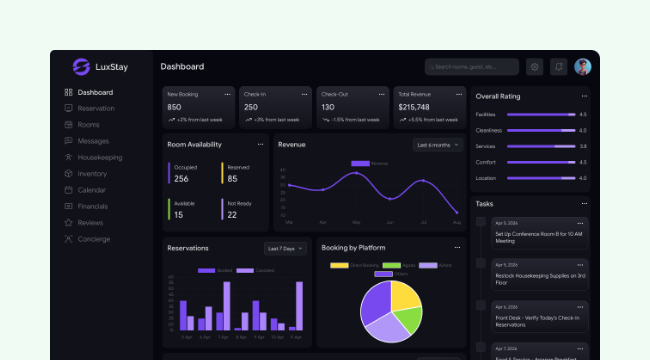This screenshot has height=360, width=650.
Task: Click the Calendar sidebar icon
Action: (68, 190)
